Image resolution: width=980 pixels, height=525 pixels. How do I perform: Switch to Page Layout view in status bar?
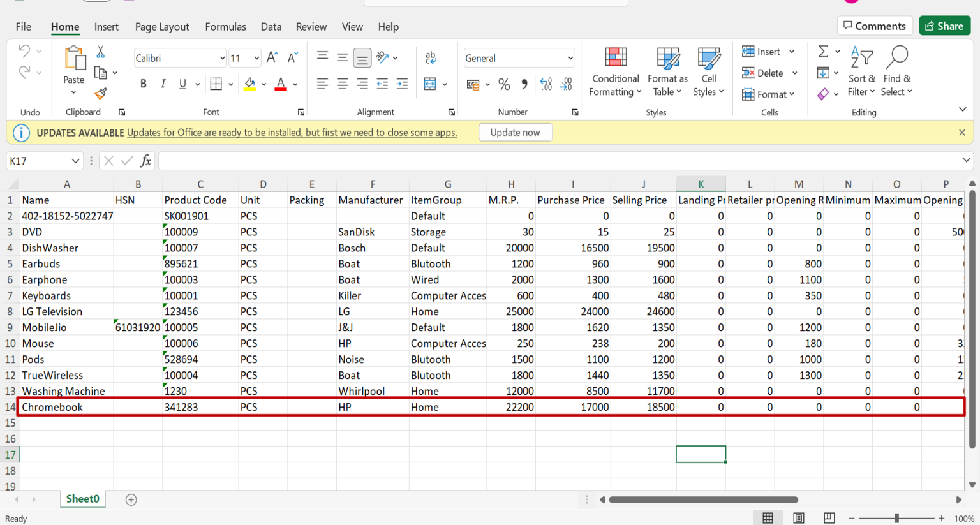pos(799,518)
